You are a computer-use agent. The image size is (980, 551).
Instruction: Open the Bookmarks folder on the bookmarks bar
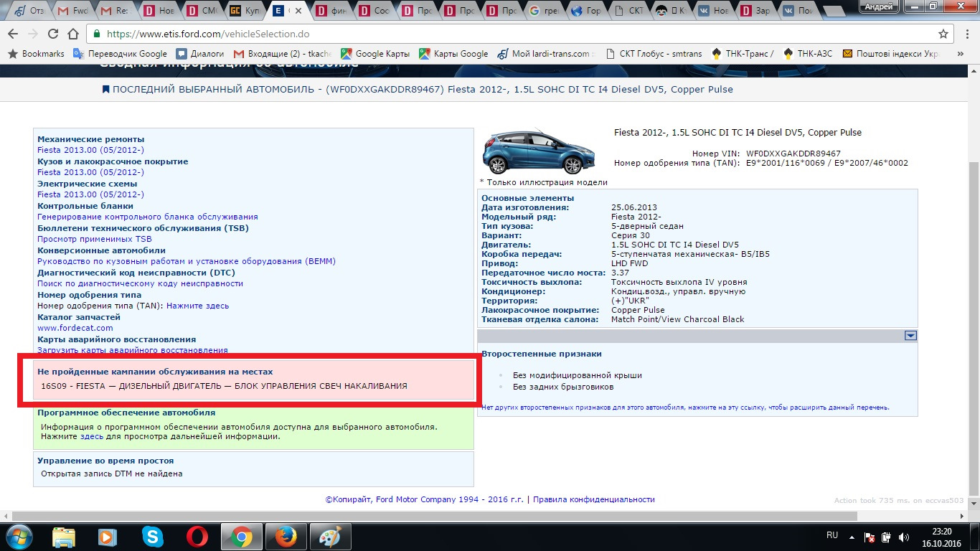(x=36, y=54)
